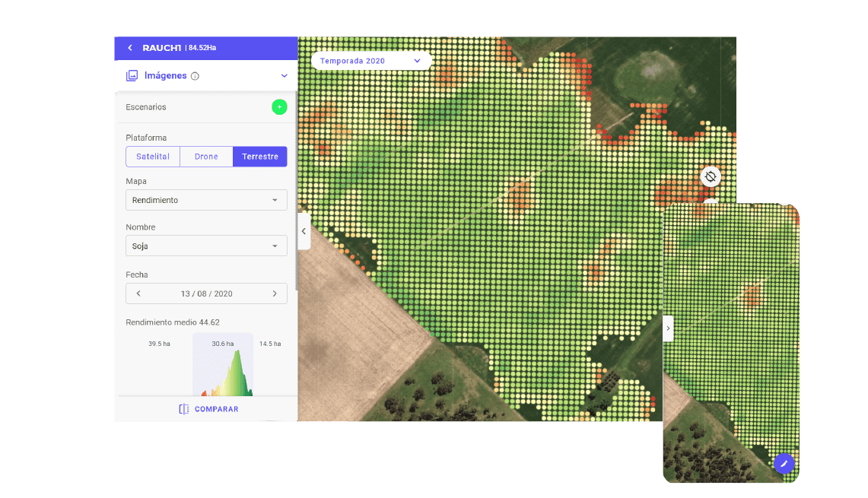Select the Terrestre platform tab
Viewport: 868px width, 498px height.
[x=260, y=157]
